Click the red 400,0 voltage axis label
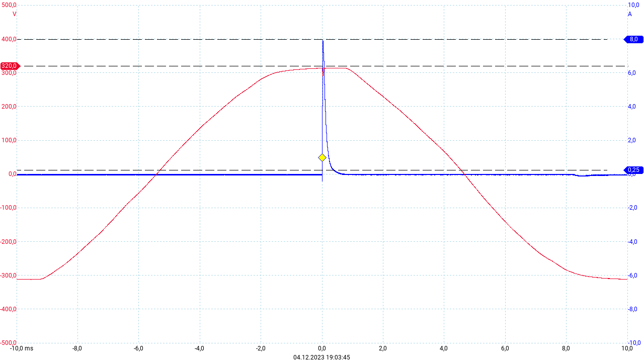The height and width of the screenshot is (362, 644). tap(9, 39)
